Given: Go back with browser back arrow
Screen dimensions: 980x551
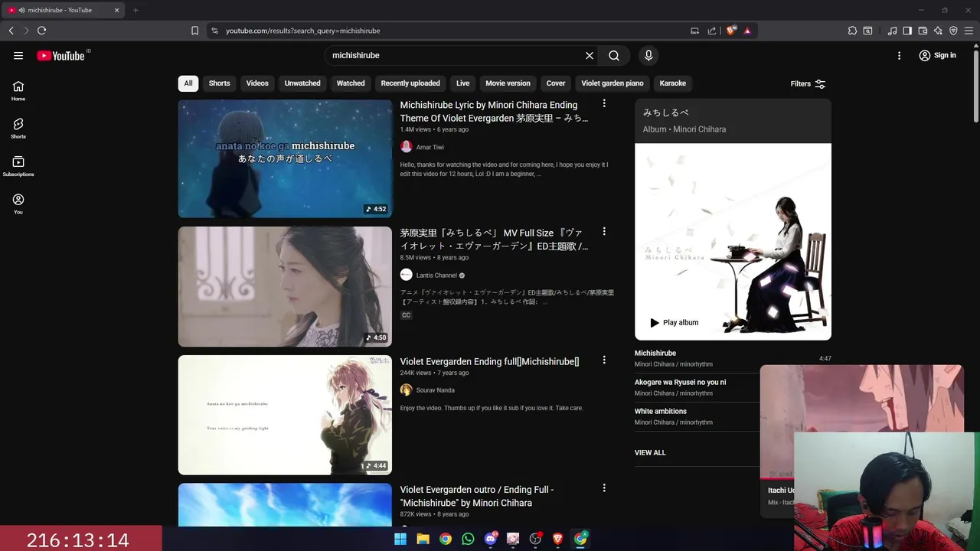Looking at the screenshot, I should coord(11,31).
